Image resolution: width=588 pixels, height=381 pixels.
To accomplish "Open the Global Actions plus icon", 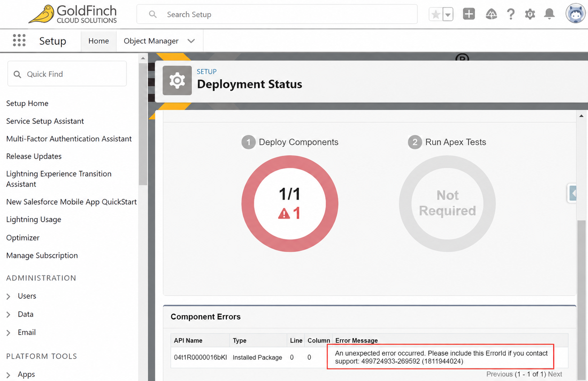I will 469,14.
